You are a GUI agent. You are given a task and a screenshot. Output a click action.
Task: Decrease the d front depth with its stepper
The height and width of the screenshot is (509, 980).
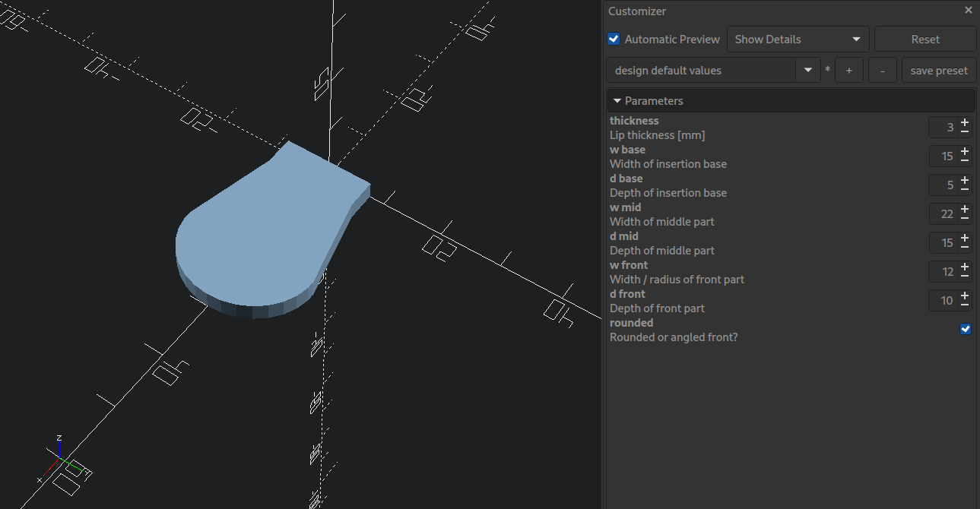tap(965, 303)
